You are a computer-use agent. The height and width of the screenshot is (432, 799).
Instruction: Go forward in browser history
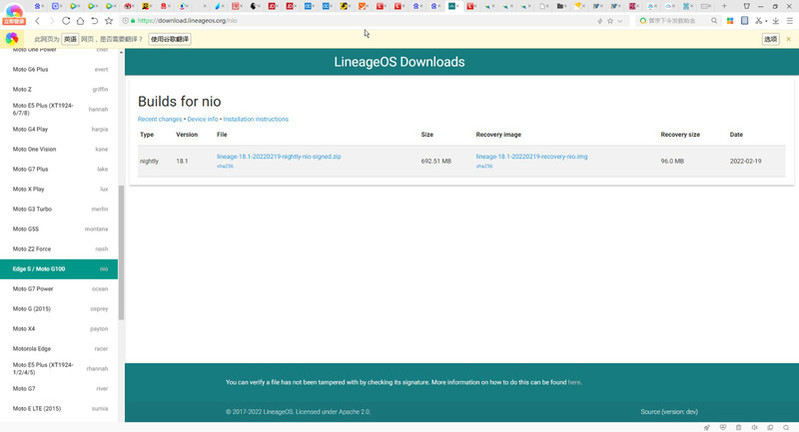click(51, 21)
